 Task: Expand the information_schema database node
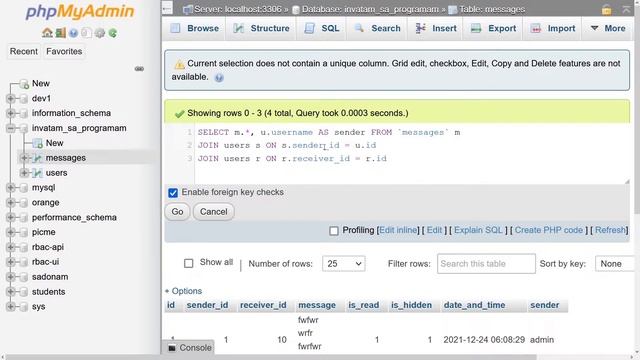pyautogui.click(x=11, y=113)
